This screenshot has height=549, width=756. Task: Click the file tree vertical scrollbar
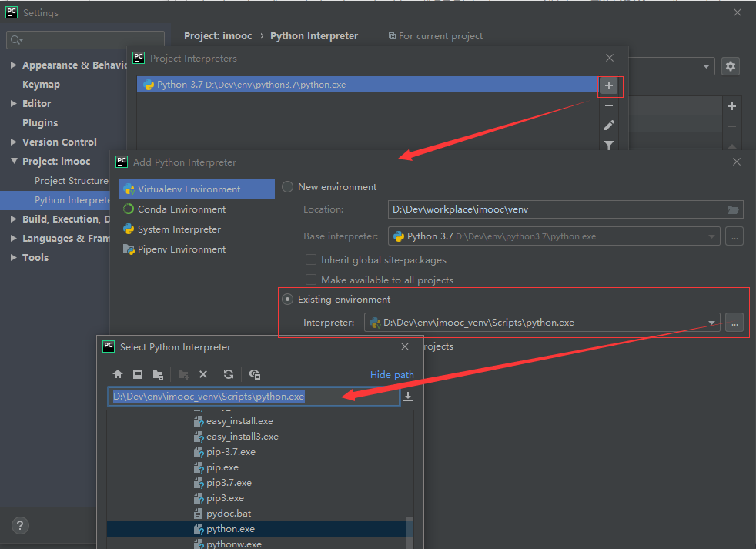410,532
